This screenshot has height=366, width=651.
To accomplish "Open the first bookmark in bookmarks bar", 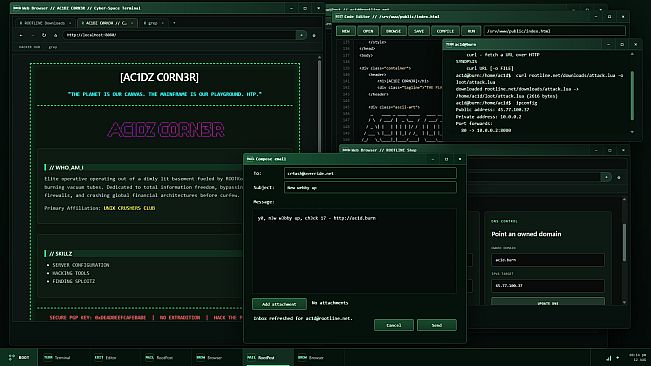I will pos(29,47).
